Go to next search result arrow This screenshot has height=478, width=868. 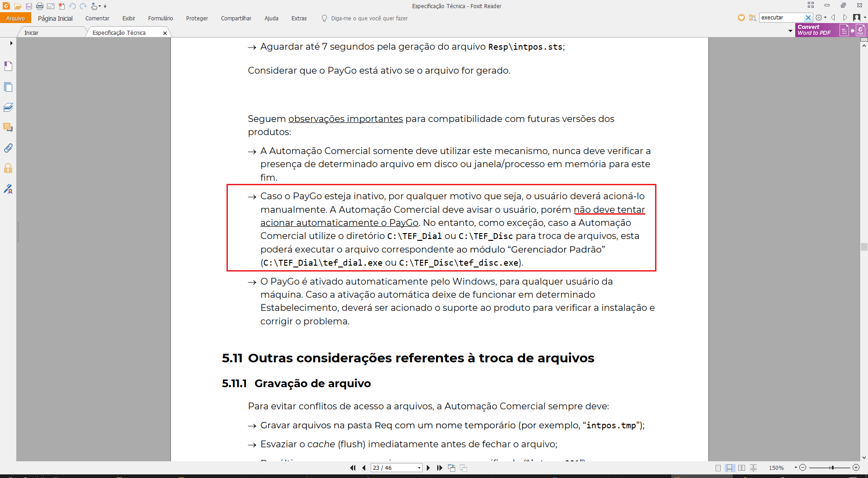(845, 18)
